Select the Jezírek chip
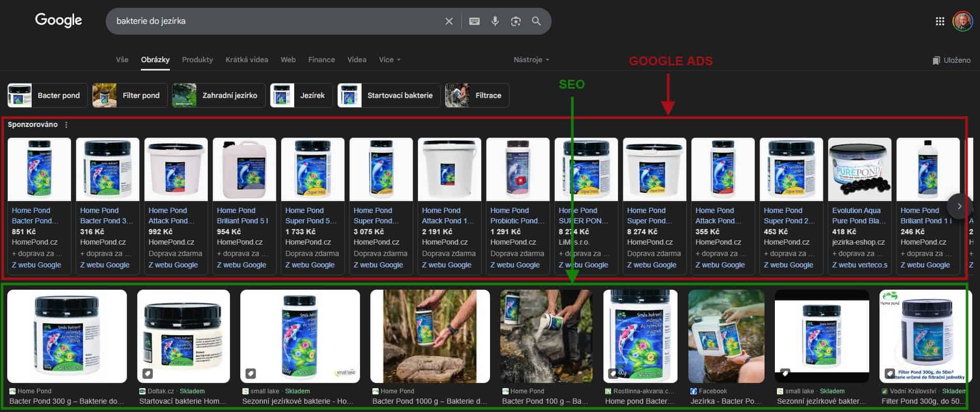980x412 pixels. pyautogui.click(x=301, y=95)
